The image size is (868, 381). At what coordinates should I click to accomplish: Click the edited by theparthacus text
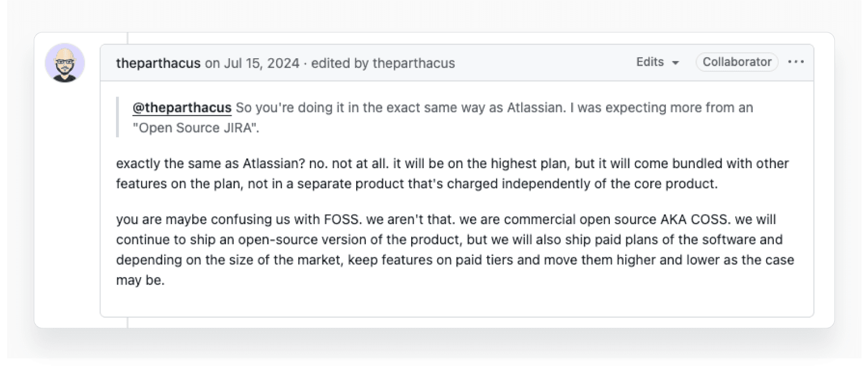coord(382,63)
